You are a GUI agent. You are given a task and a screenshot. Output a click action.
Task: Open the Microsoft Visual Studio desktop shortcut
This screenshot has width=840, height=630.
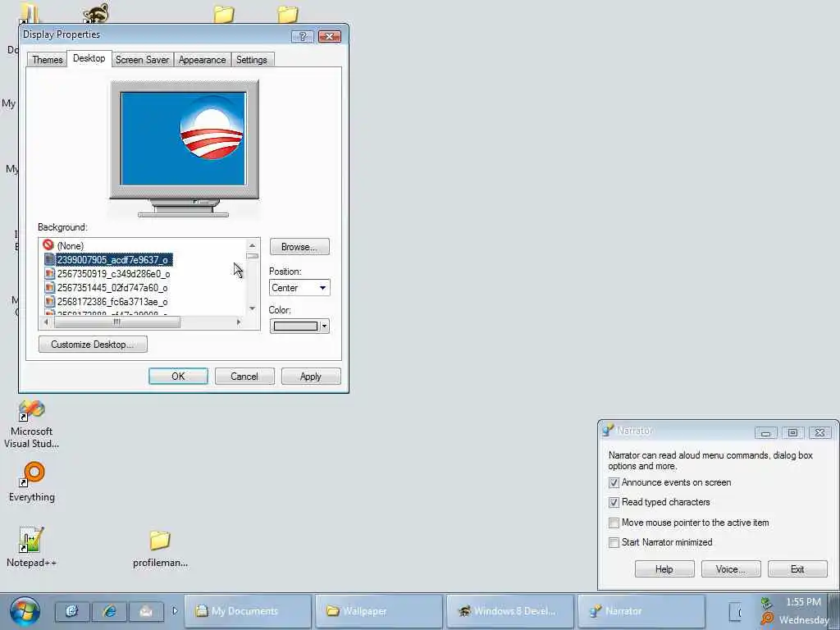(32, 423)
